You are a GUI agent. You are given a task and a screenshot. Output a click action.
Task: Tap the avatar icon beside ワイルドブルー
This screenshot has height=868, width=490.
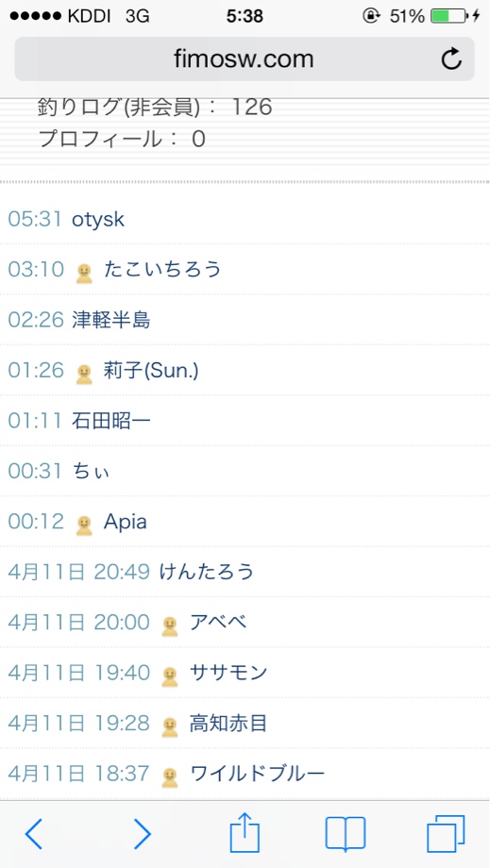click(170, 777)
